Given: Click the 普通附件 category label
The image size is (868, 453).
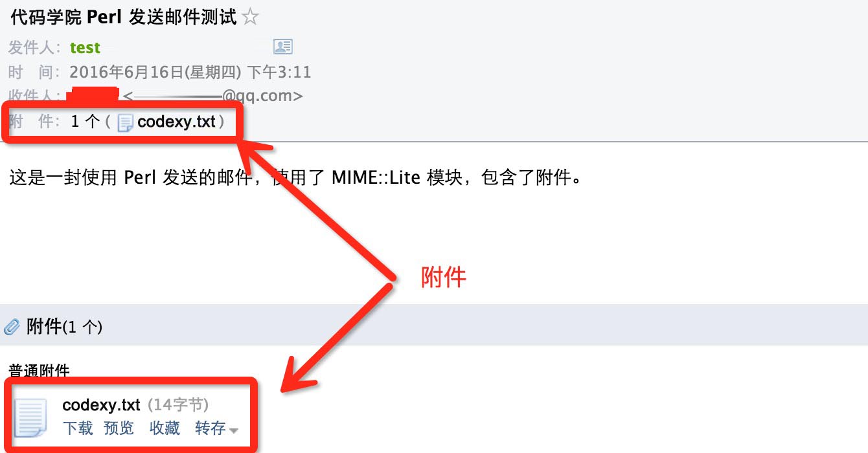Looking at the screenshot, I should (39, 371).
